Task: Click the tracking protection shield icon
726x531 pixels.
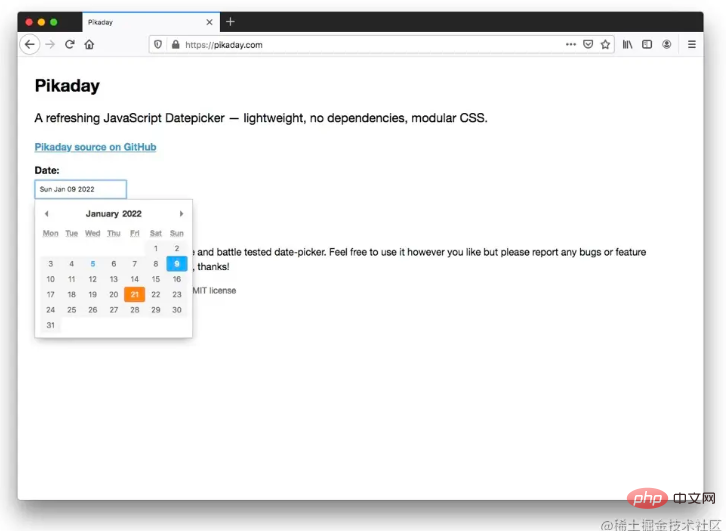Action: (x=158, y=44)
